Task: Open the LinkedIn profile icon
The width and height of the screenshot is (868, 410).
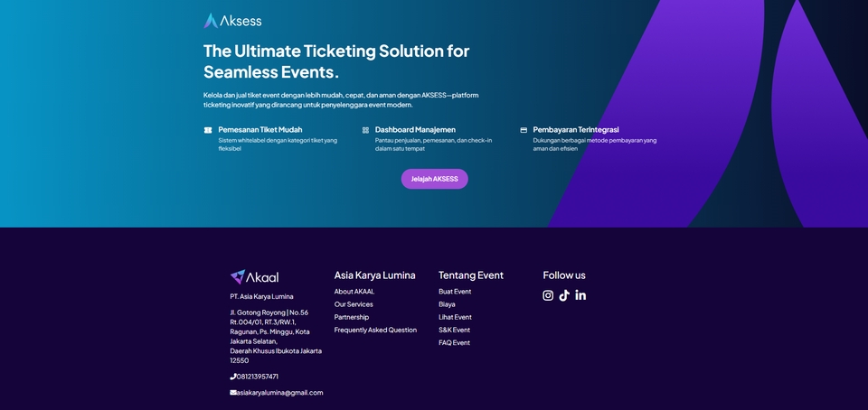Action: tap(580, 295)
